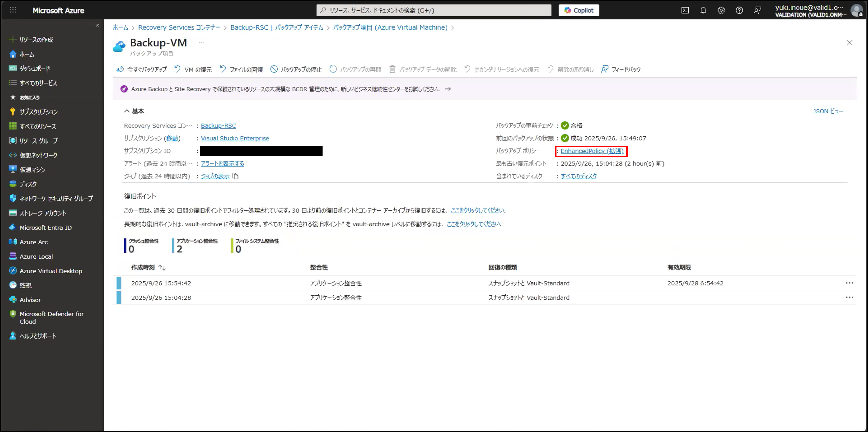The image size is (868, 432).
Task: Select ストレージ アカウント in the sidebar
Action: coord(43,213)
